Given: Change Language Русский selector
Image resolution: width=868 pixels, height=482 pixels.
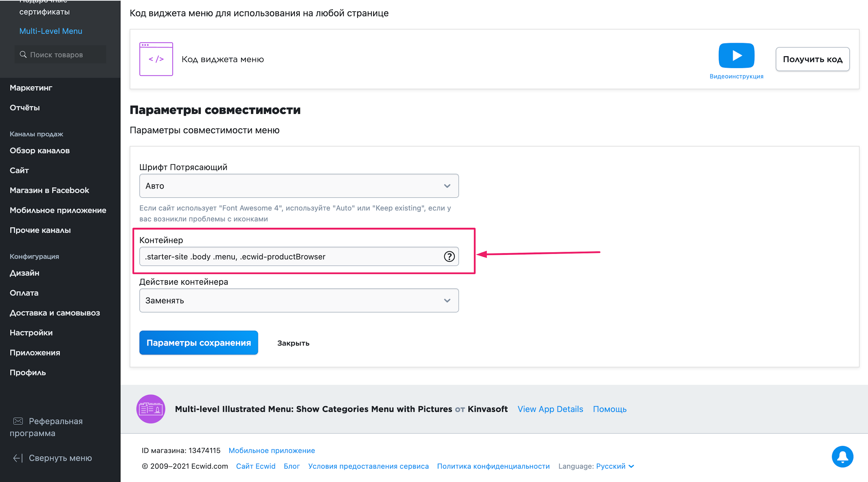Looking at the screenshot, I should point(615,466).
